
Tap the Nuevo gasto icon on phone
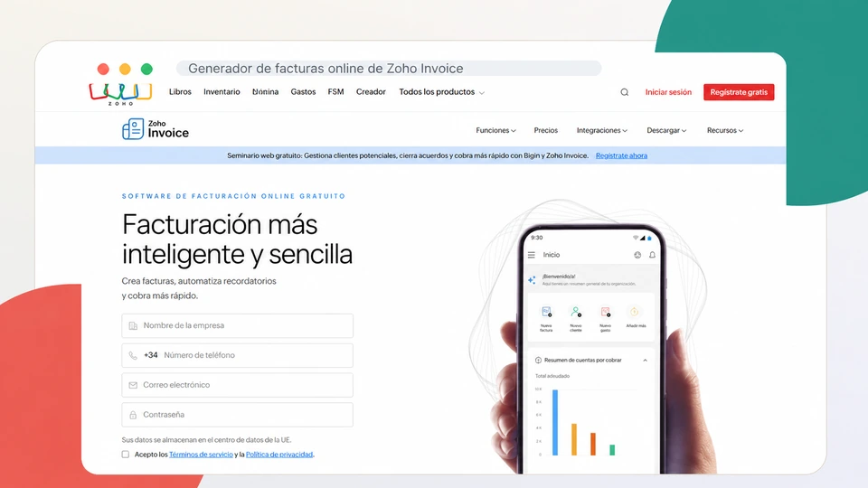[605, 312]
